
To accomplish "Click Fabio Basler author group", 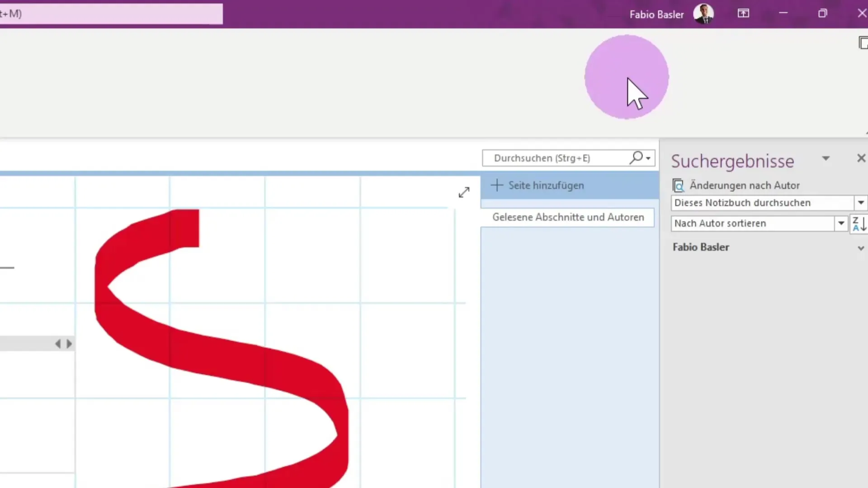I will pyautogui.click(x=701, y=247).
